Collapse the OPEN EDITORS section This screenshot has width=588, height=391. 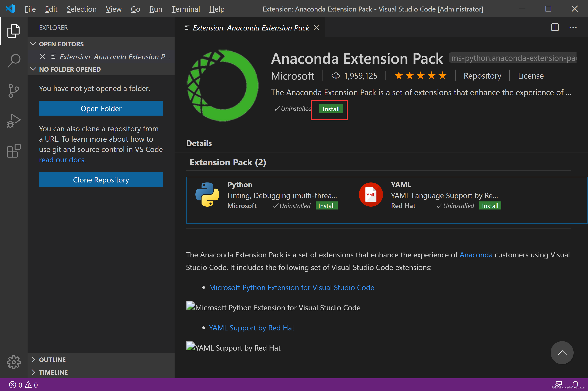[x=34, y=43]
